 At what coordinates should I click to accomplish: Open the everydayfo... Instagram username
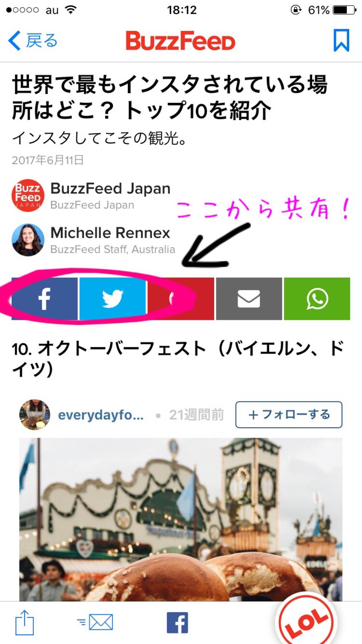(x=101, y=415)
